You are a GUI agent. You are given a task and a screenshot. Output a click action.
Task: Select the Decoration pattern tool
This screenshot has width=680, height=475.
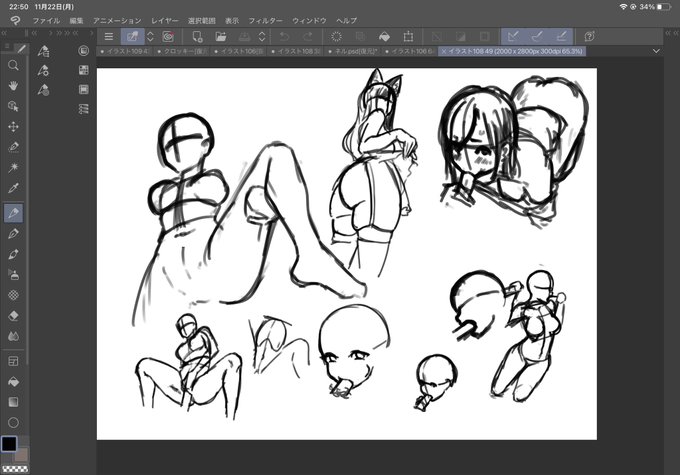tap(13, 295)
